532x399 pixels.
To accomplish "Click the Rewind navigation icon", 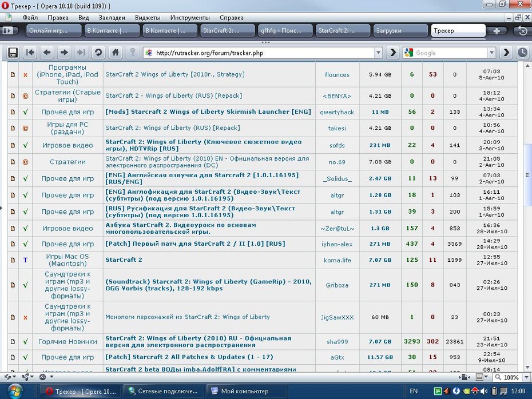I will pyautogui.click(x=30, y=53).
